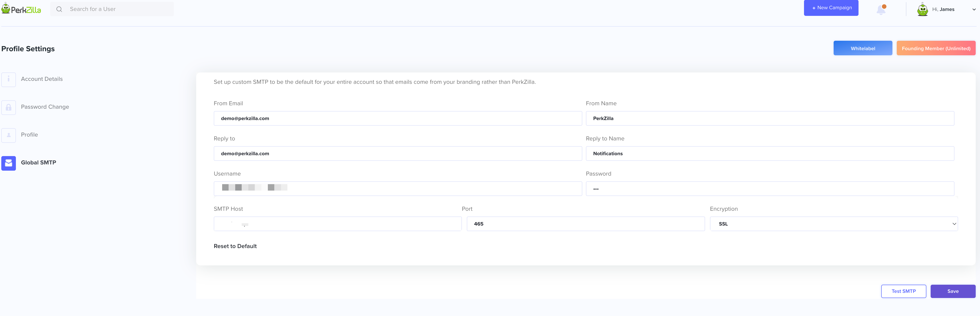The height and width of the screenshot is (316, 980).
Task: Click the Port field showing 465
Action: coord(586,224)
